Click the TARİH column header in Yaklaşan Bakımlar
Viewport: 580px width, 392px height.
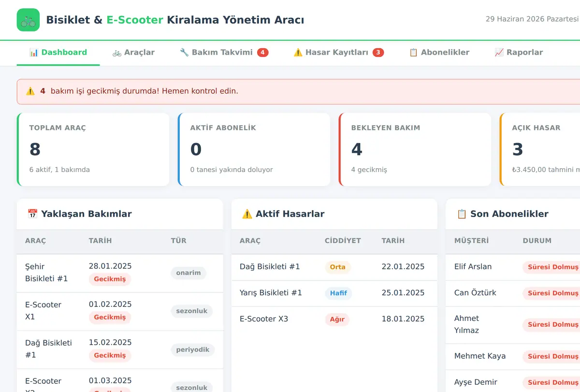tap(100, 241)
